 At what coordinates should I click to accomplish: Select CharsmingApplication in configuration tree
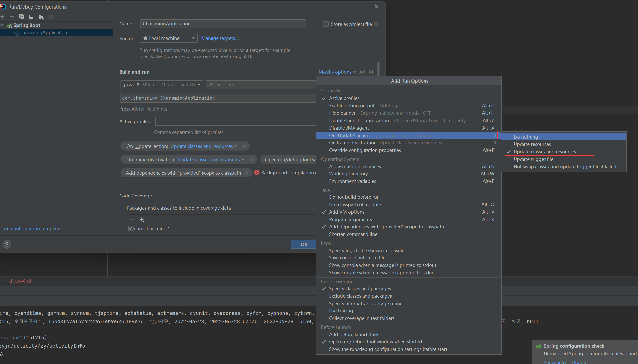click(56, 32)
